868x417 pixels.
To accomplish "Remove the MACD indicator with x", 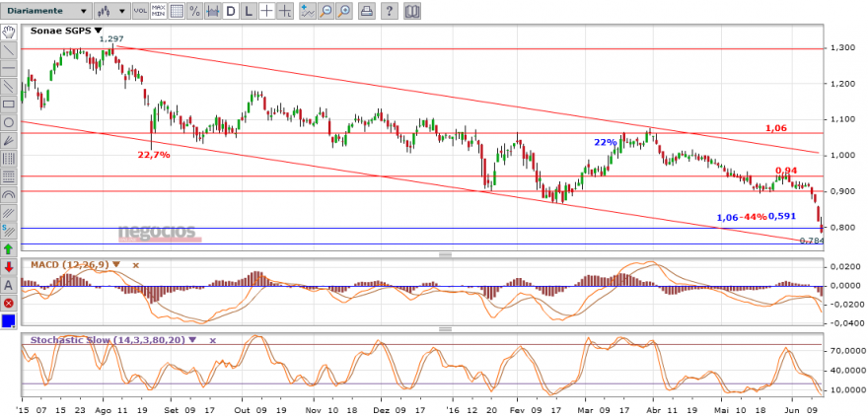I will click(x=136, y=265).
